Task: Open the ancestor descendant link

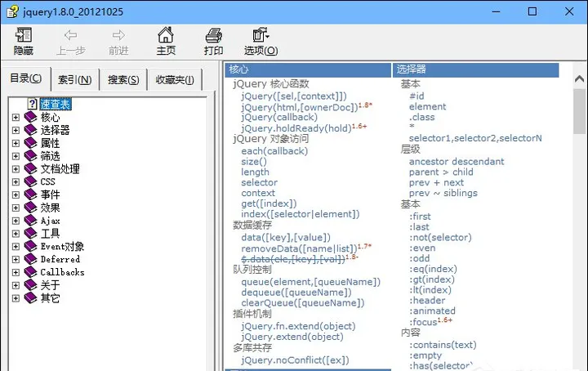Action: click(457, 161)
